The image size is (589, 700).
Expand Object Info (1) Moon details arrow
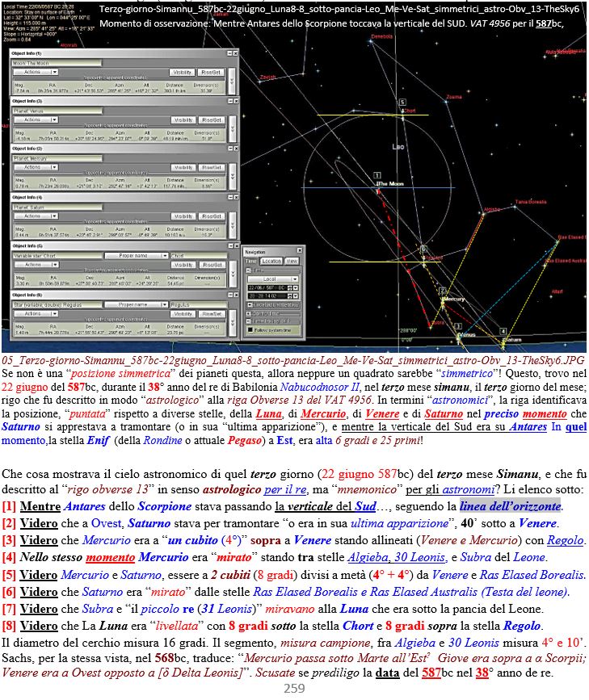233,82
